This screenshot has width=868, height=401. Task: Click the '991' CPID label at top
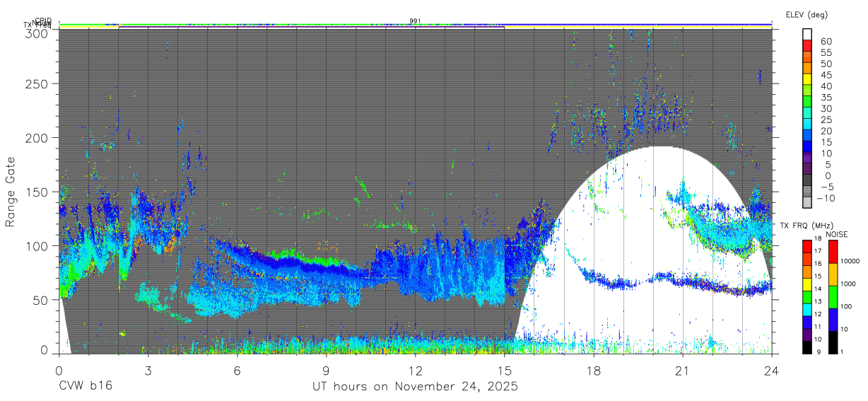click(416, 21)
